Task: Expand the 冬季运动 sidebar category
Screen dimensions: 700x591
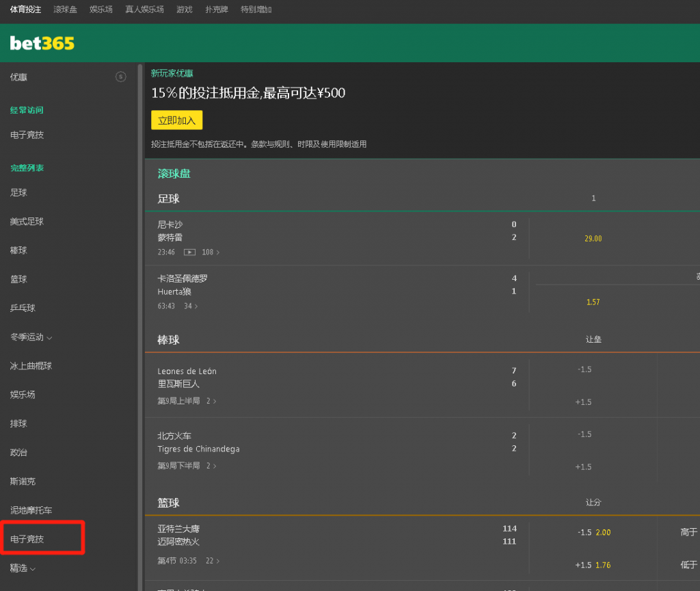Action: (x=31, y=337)
